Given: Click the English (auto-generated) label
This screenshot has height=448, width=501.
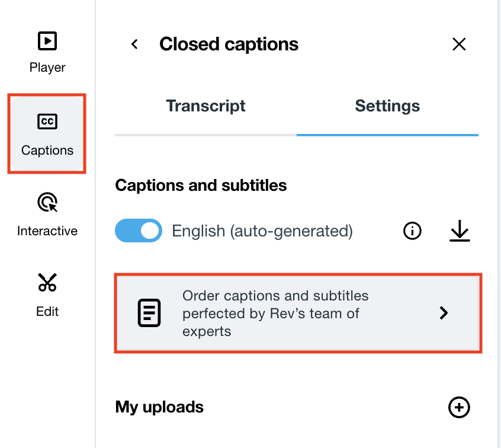Looking at the screenshot, I should 262,231.
